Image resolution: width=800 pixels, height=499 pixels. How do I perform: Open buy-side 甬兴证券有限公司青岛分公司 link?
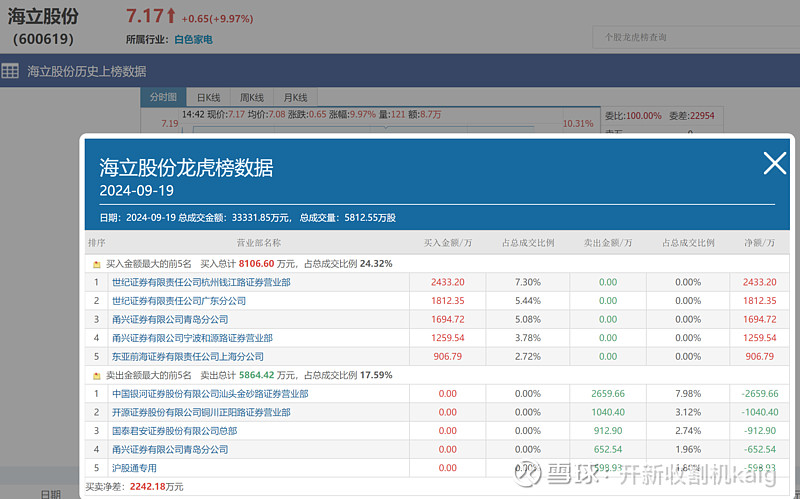click(170, 319)
